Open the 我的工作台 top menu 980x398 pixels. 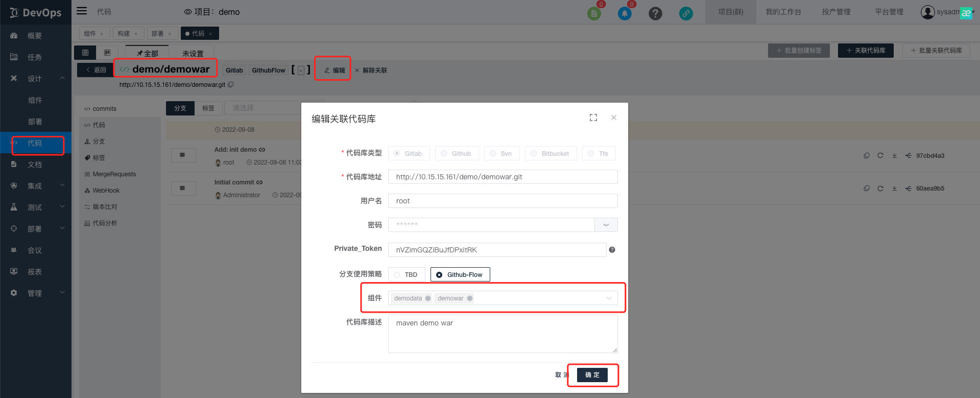(783, 12)
